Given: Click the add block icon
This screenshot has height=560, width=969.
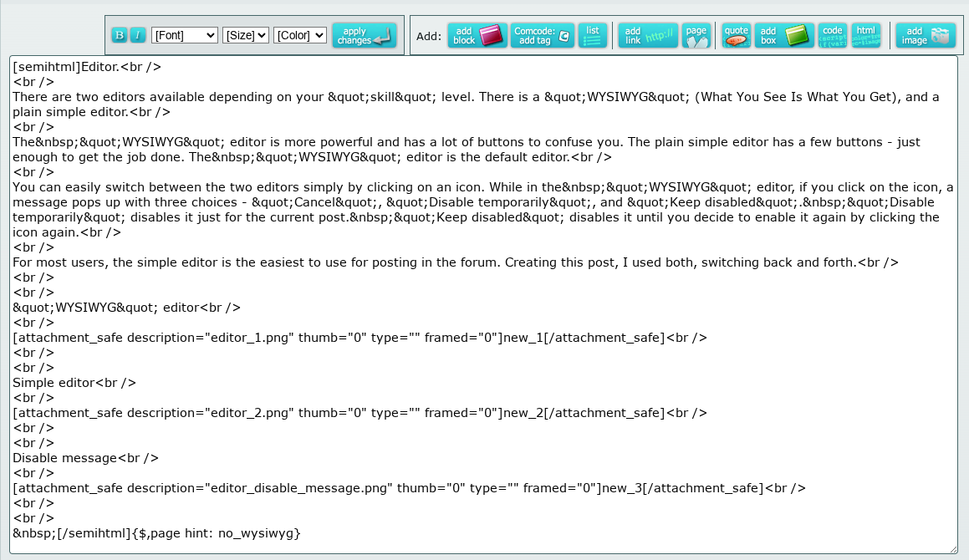Looking at the screenshot, I should click(x=477, y=35).
